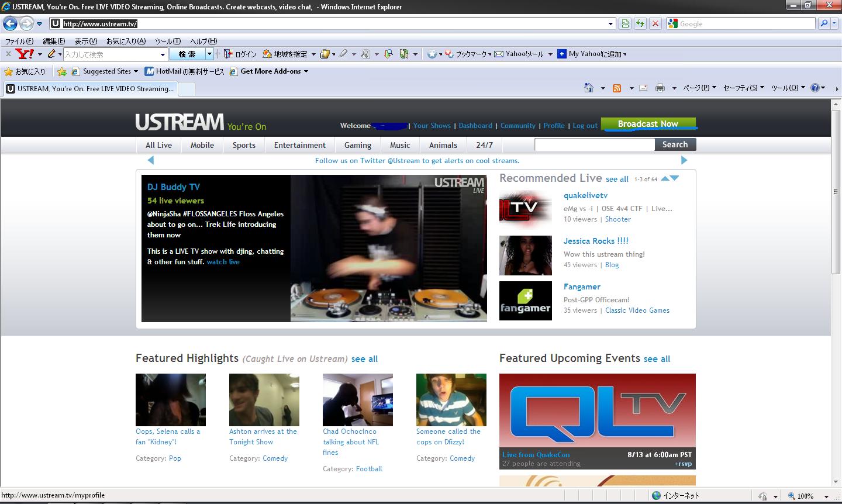842x504 pixels.
Task: Click the Home house icon in command bar
Action: click(x=589, y=88)
